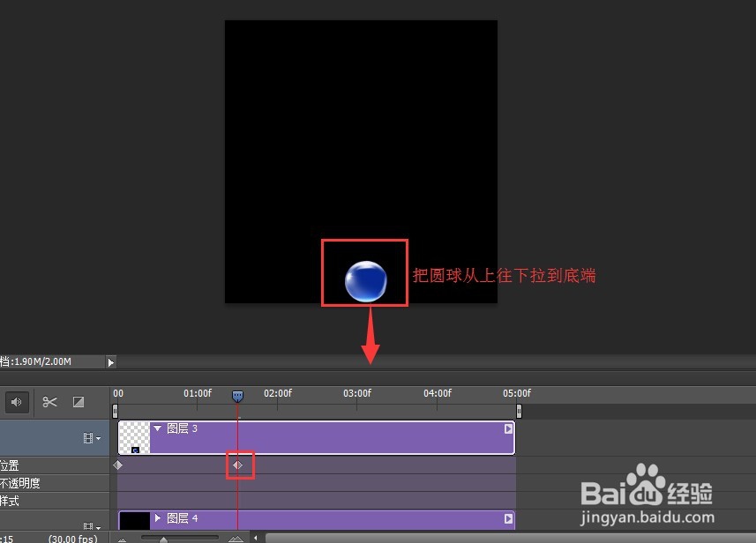Image resolution: width=756 pixels, height=543 pixels.
Task: Click the filmstrip icon on 图层 3 track
Action: tap(89, 436)
